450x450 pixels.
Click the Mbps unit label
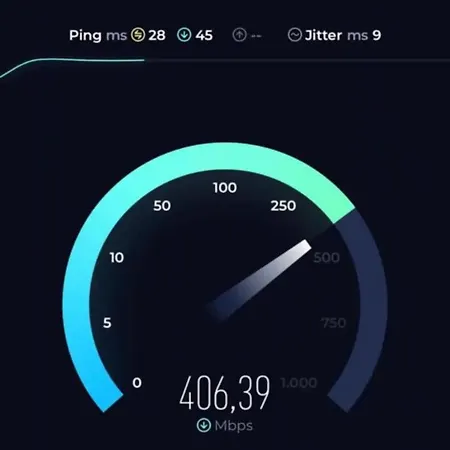pyautogui.click(x=234, y=426)
